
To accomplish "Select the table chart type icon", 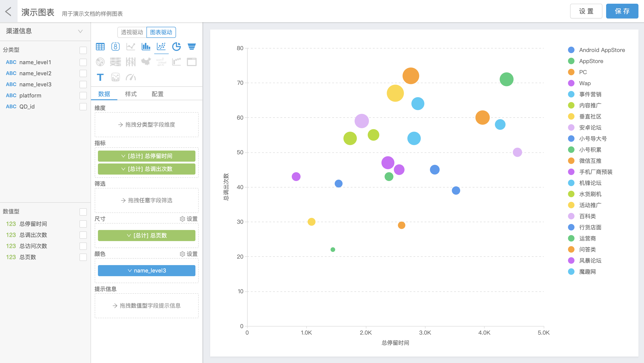I will pyautogui.click(x=100, y=47).
